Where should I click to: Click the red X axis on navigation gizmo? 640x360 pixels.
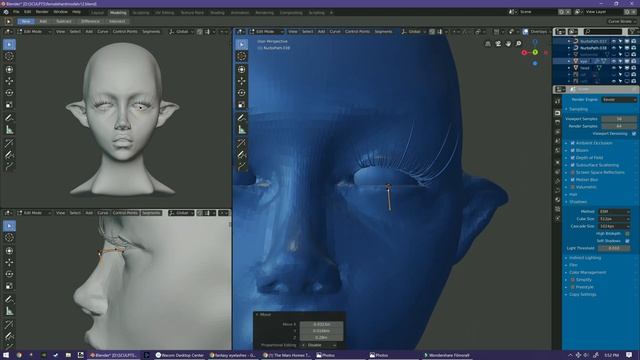tap(524, 53)
